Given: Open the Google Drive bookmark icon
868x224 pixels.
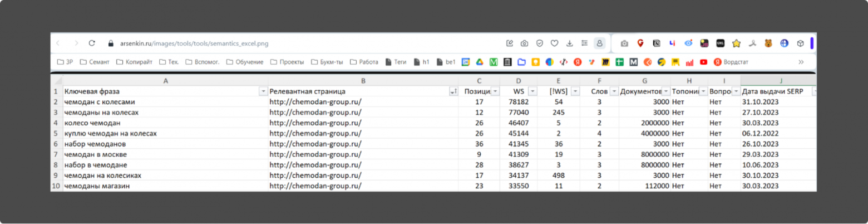Looking at the screenshot, I should [479, 62].
